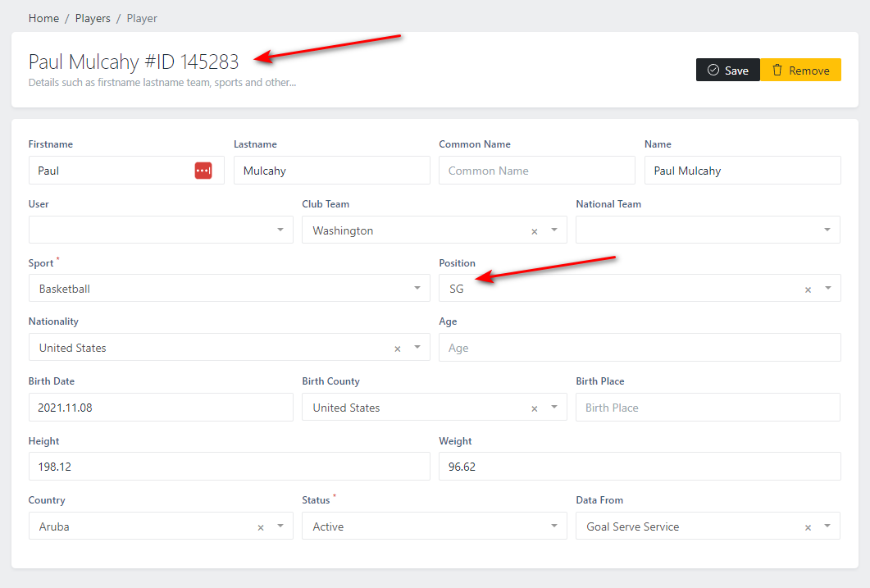The image size is (870, 588).
Task: Save the player details
Action: coord(728,70)
